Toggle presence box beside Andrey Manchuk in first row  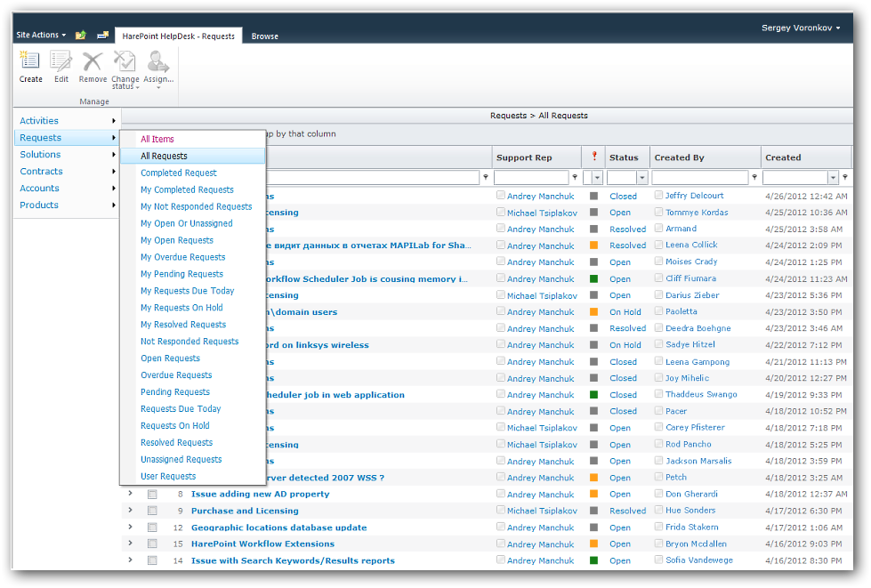(501, 195)
